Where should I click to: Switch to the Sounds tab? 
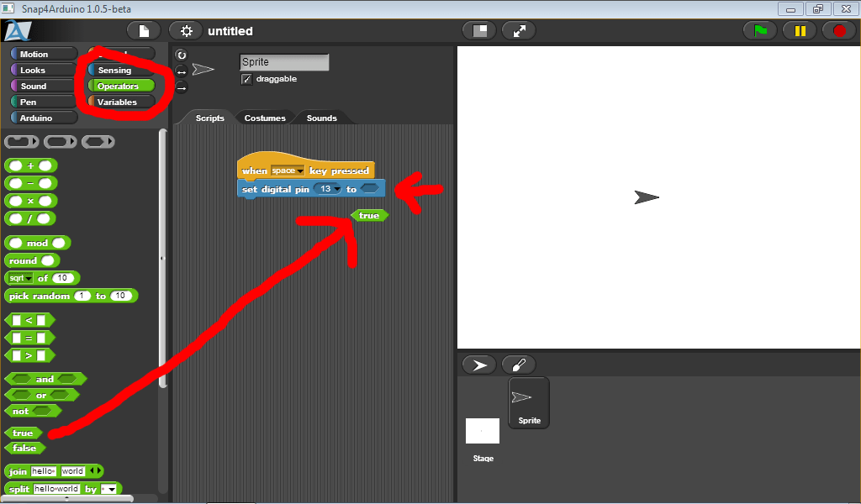point(322,118)
